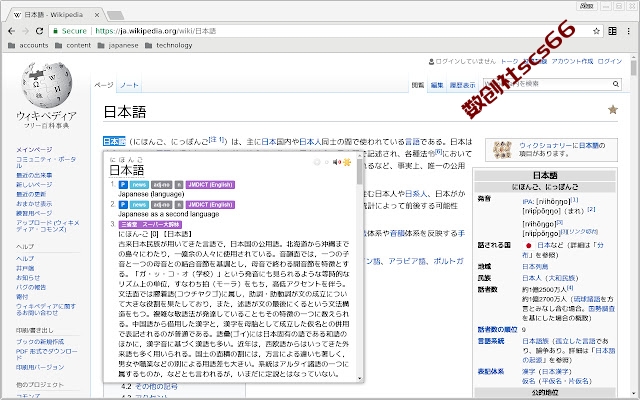Click JMDICT (English) tag of entry 2
The height and width of the screenshot is (400, 640).
tap(210, 204)
